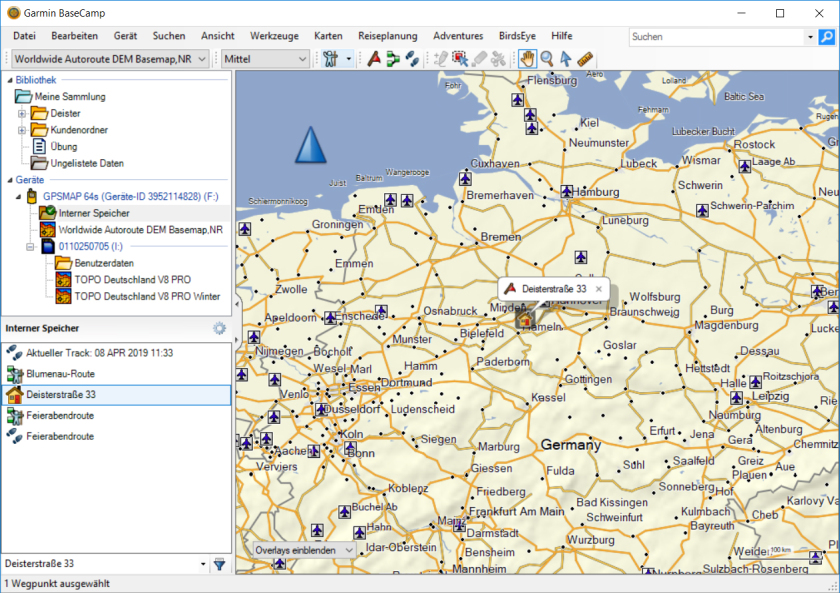Open the gear options in Interner Speicher

click(219, 328)
